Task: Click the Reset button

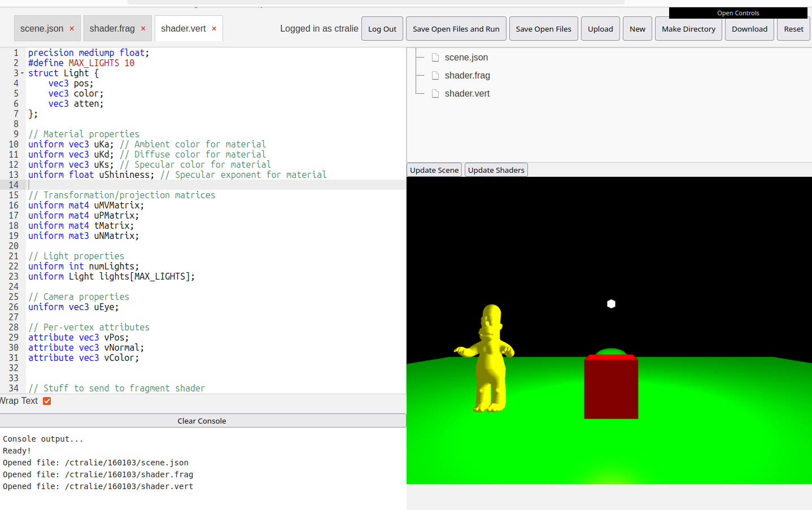Action: (793, 29)
